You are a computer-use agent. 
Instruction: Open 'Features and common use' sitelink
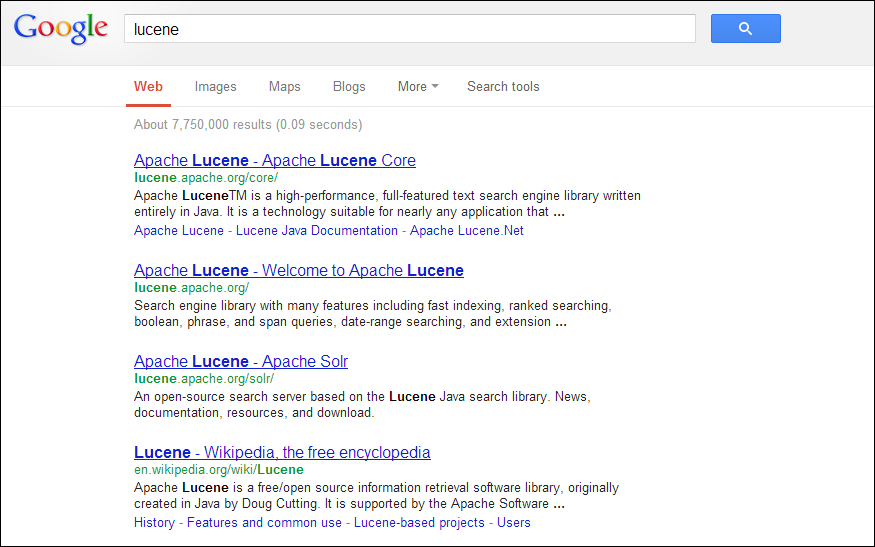coord(264,522)
